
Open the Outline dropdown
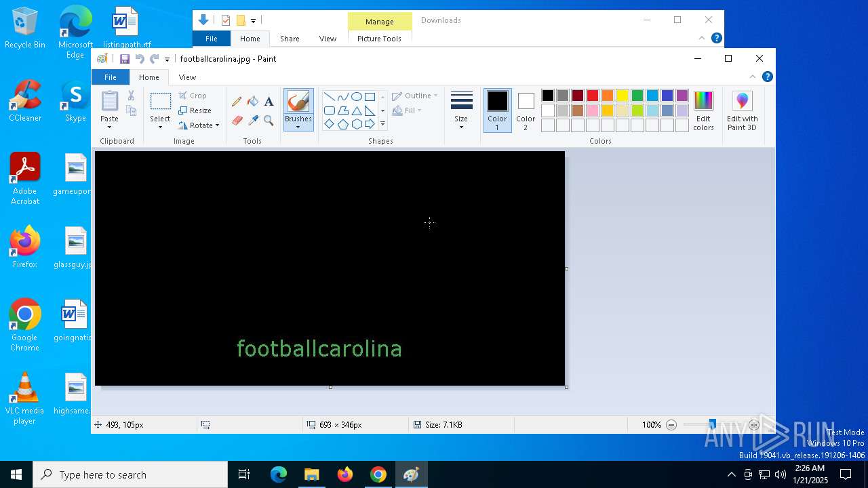click(415, 96)
